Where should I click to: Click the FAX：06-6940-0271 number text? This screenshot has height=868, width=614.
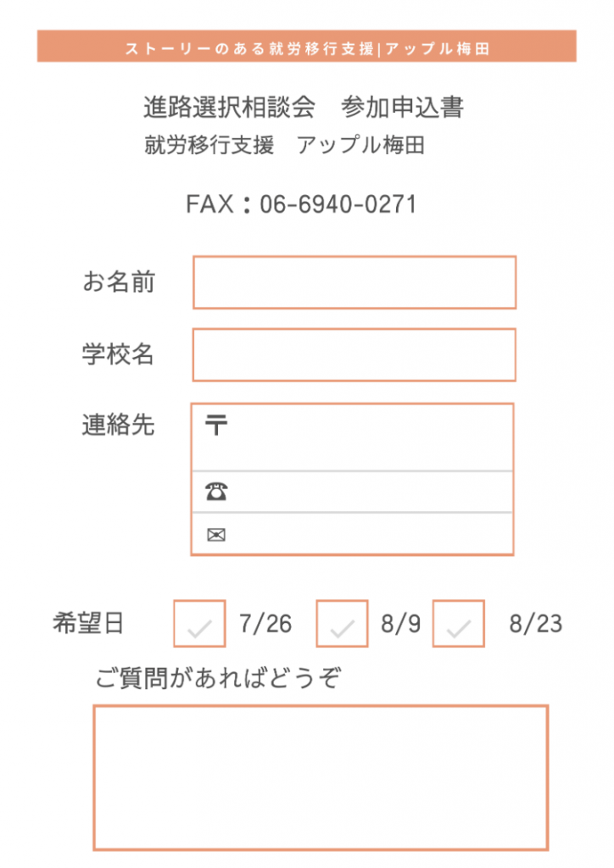point(300,204)
